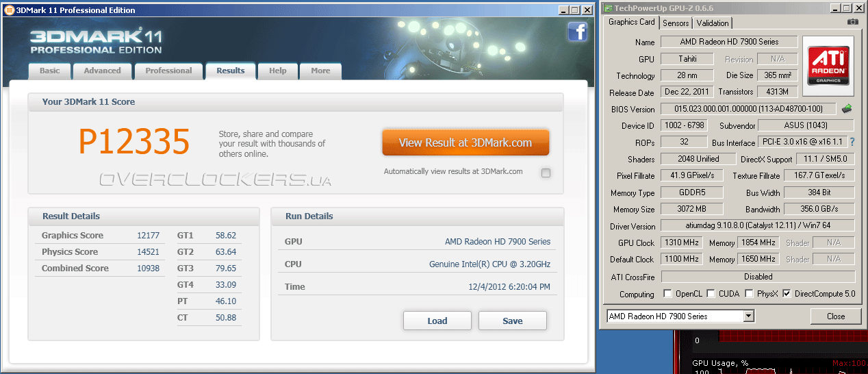This screenshot has height=374, width=868.
Task: Click the Combined Score value 10938
Action: (148, 268)
